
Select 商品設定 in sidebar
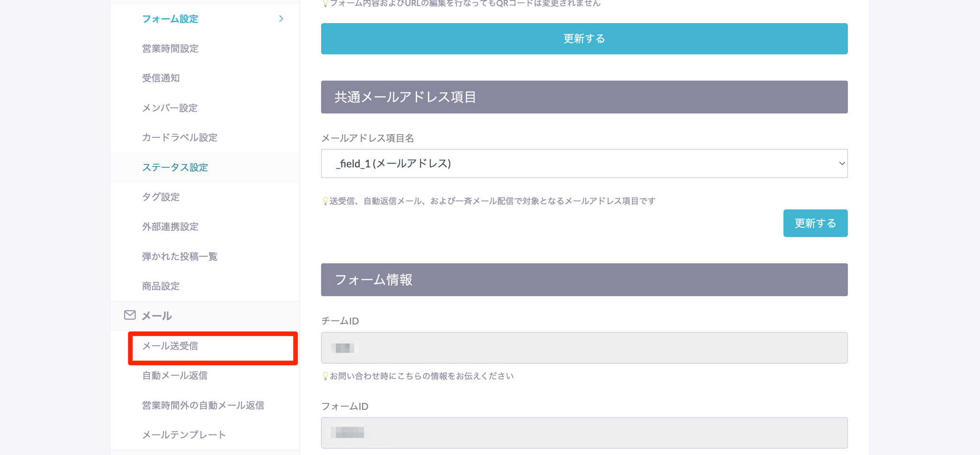point(161,286)
